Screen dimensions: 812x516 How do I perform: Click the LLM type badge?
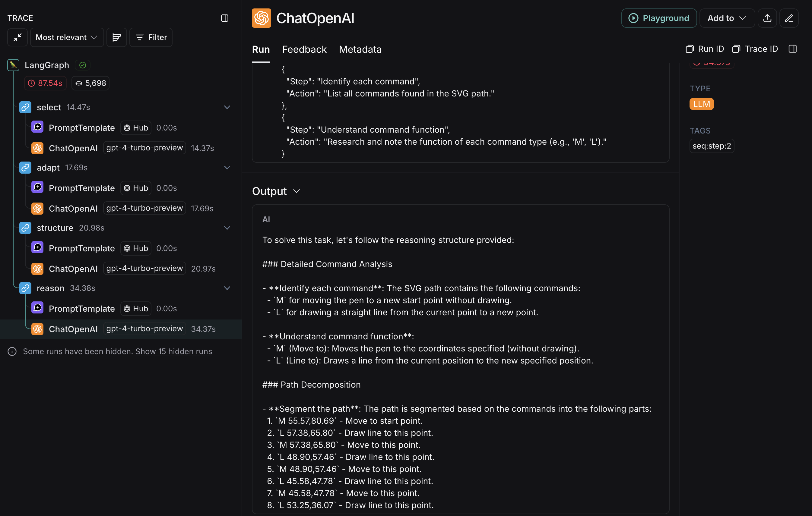click(701, 104)
